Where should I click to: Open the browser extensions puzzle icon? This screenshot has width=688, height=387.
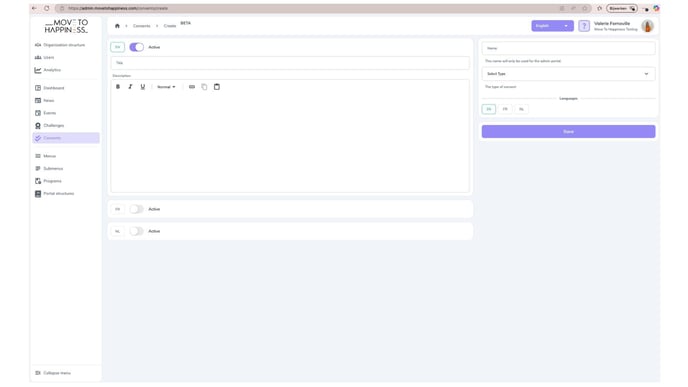[x=599, y=8]
